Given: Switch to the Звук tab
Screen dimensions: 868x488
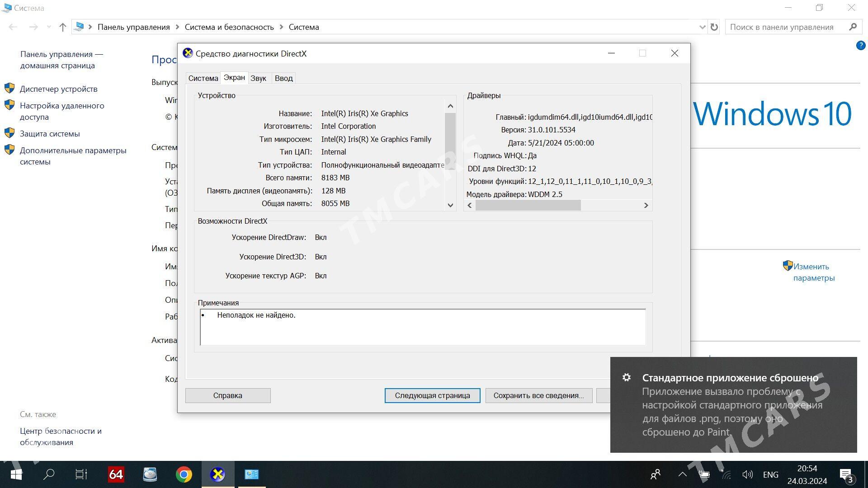Looking at the screenshot, I should (259, 78).
